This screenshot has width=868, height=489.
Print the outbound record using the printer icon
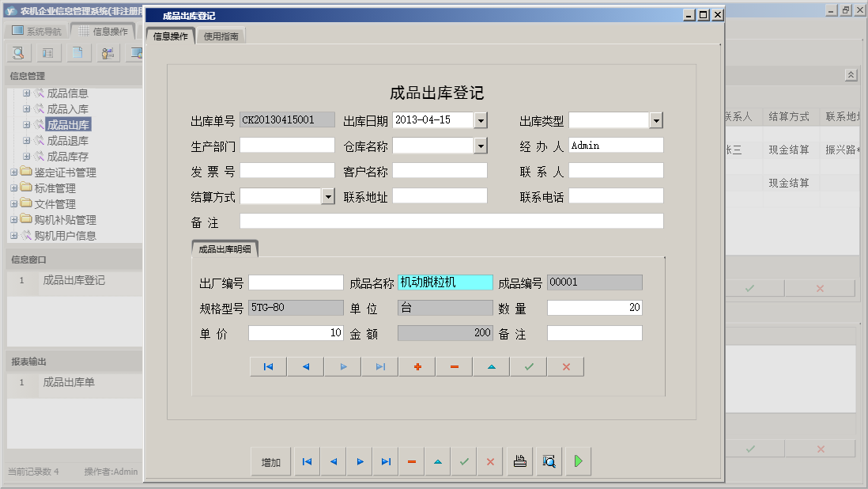tap(519, 461)
